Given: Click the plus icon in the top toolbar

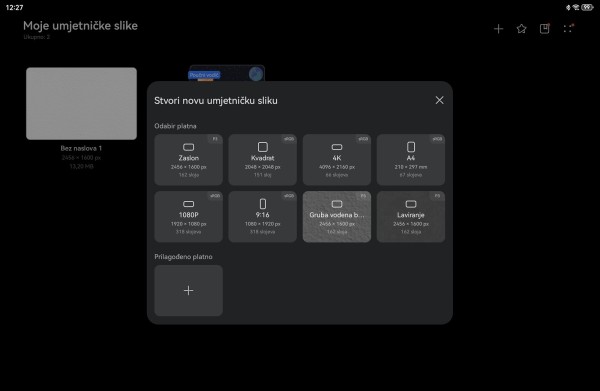Looking at the screenshot, I should click(498, 29).
